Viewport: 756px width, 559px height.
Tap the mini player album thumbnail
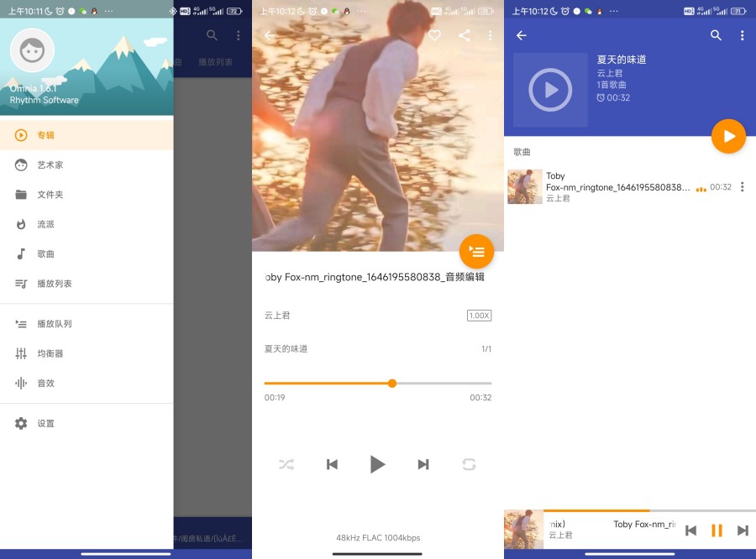tap(523, 530)
